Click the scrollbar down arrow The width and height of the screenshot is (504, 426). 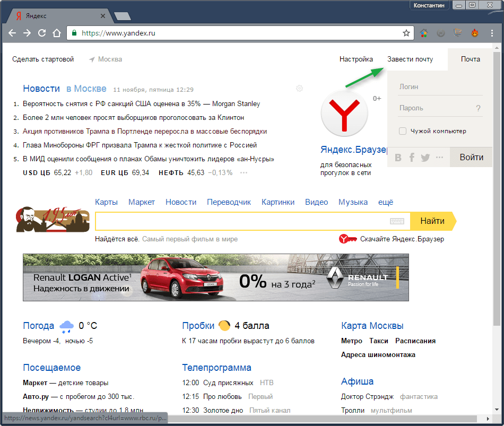[497, 410]
